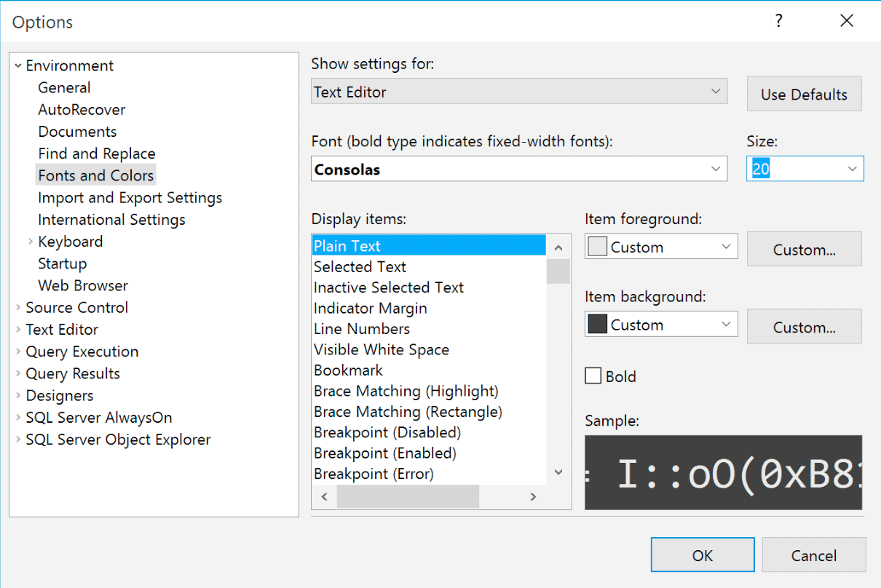Click Custom button for item foreground

(x=804, y=250)
